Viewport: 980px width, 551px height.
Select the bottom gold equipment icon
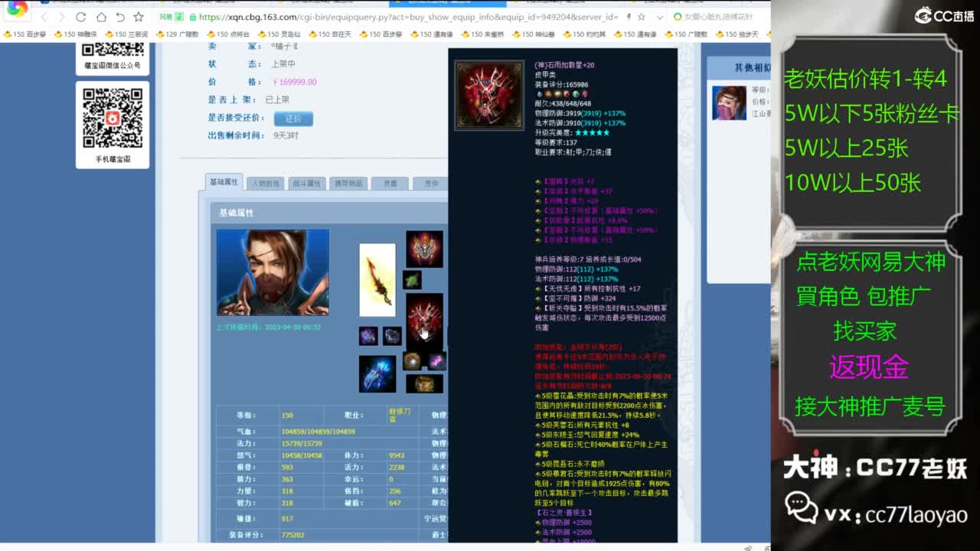pyautogui.click(x=424, y=383)
